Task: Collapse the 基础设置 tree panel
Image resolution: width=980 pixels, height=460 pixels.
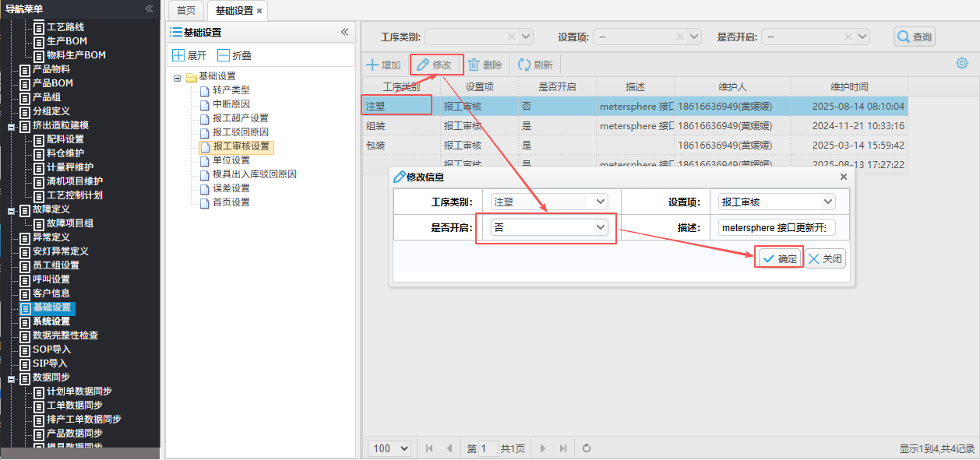Action: (344, 32)
